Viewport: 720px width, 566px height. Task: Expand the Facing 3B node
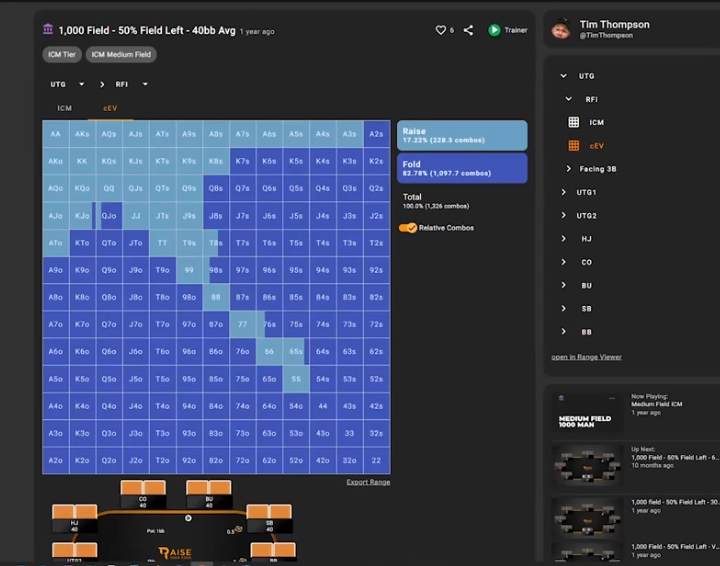click(568, 168)
